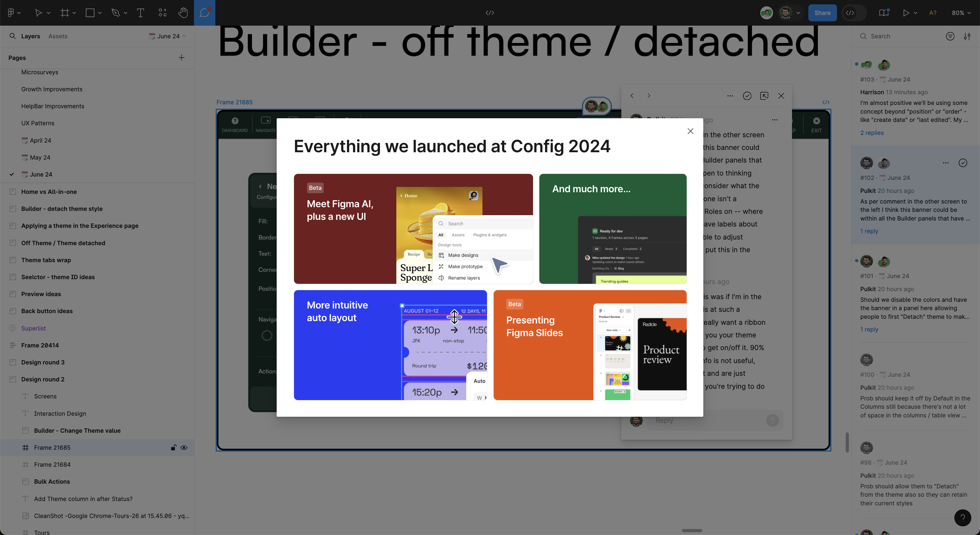Screen dimensions: 980x535
Task: Select the Comment tool
Action: [x=205, y=13]
